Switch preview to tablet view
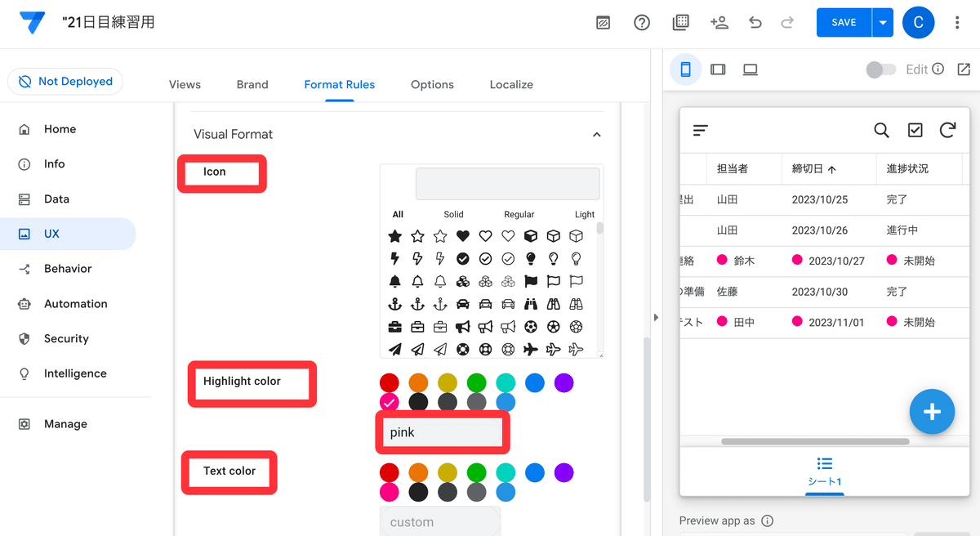 pyautogui.click(x=718, y=69)
